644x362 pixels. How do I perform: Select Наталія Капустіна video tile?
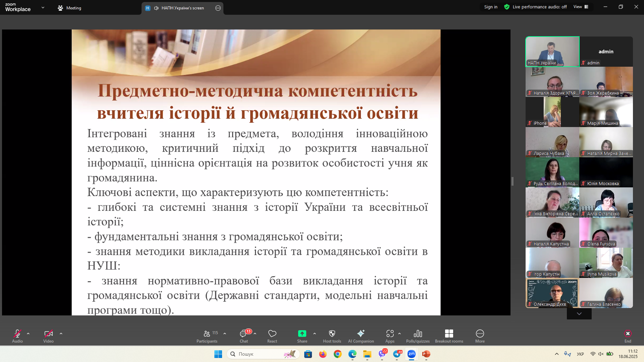click(552, 233)
